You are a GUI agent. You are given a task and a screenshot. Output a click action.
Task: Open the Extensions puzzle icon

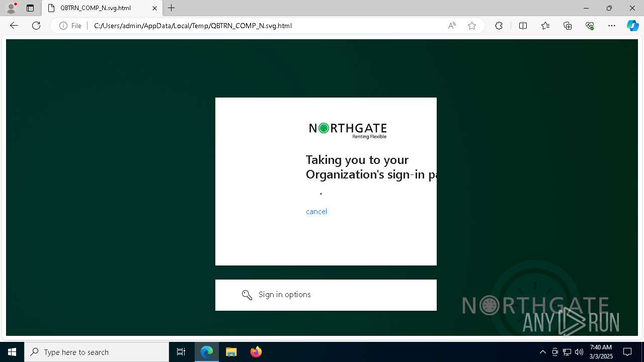[x=499, y=26]
